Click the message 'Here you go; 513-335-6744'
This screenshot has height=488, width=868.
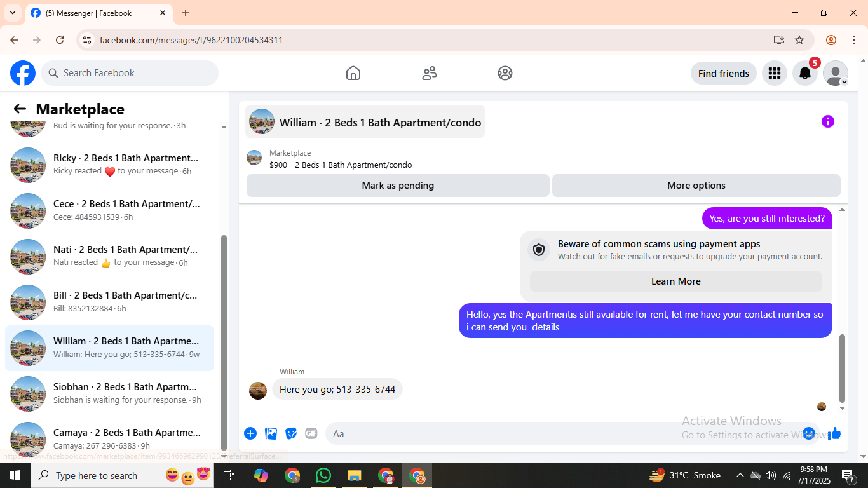(x=337, y=389)
